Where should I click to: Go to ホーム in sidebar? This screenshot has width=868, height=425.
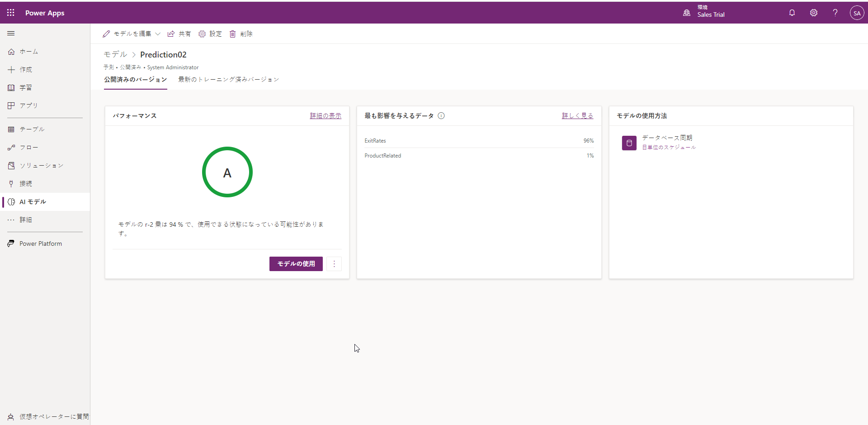45,52
